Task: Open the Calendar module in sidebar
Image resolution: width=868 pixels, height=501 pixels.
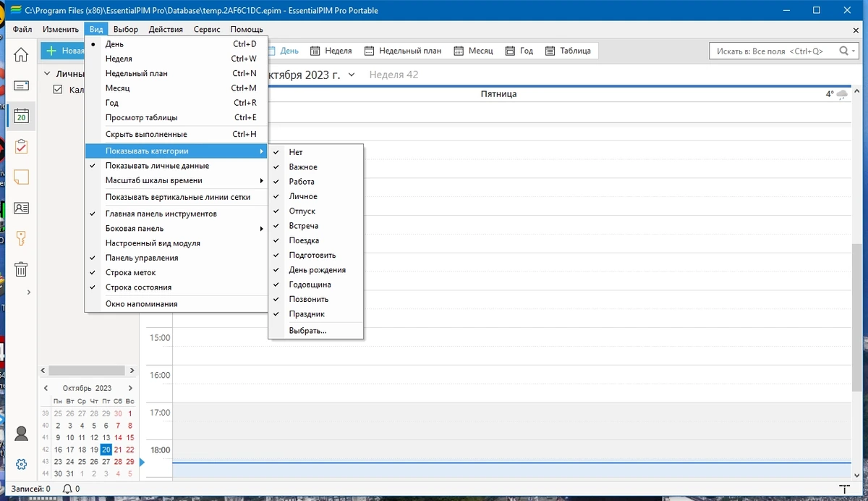Action: 22,116
